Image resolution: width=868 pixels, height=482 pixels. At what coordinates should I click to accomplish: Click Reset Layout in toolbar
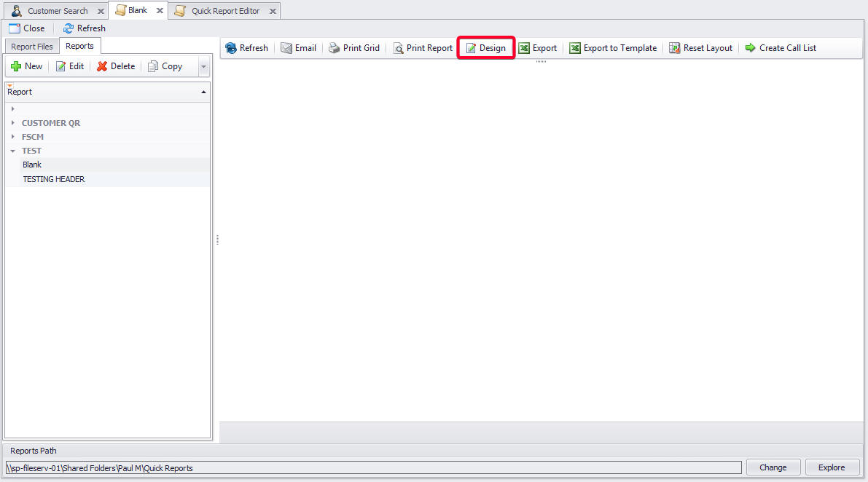(x=700, y=48)
